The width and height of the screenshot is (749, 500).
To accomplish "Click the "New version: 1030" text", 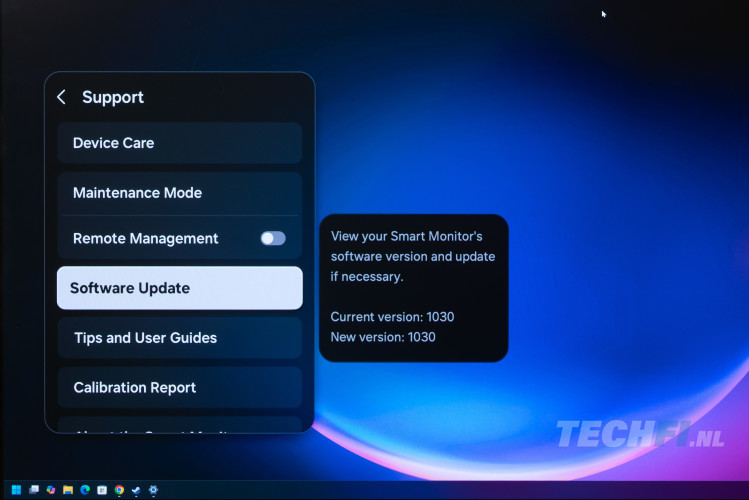I will [383, 337].
